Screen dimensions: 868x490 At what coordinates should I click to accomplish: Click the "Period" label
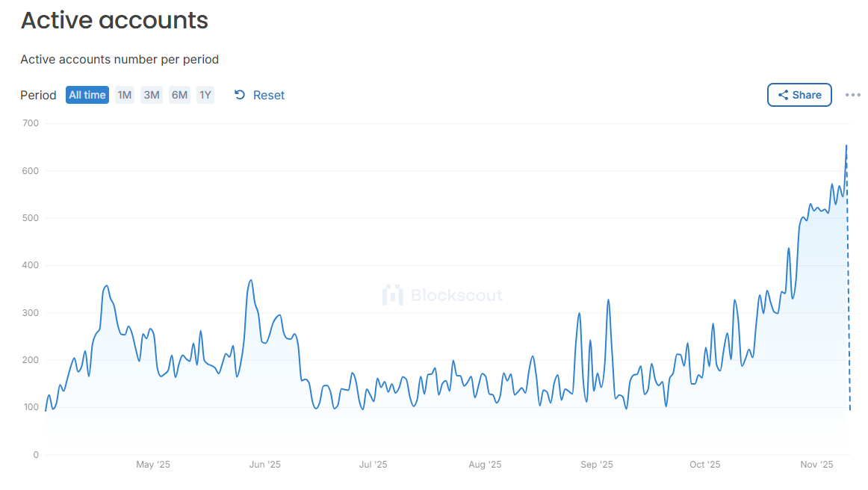point(38,95)
